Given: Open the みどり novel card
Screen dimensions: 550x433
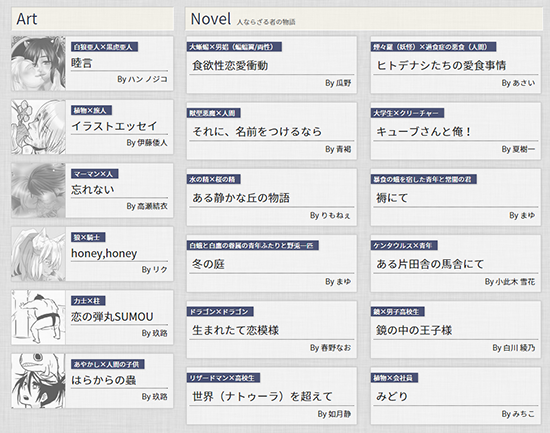Looking at the screenshot, I should (392, 397).
